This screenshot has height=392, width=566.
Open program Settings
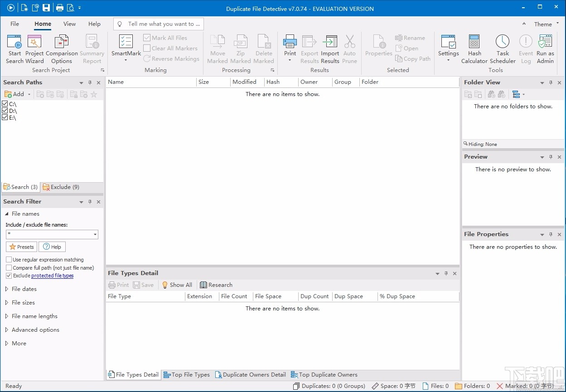tap(448, 46)
